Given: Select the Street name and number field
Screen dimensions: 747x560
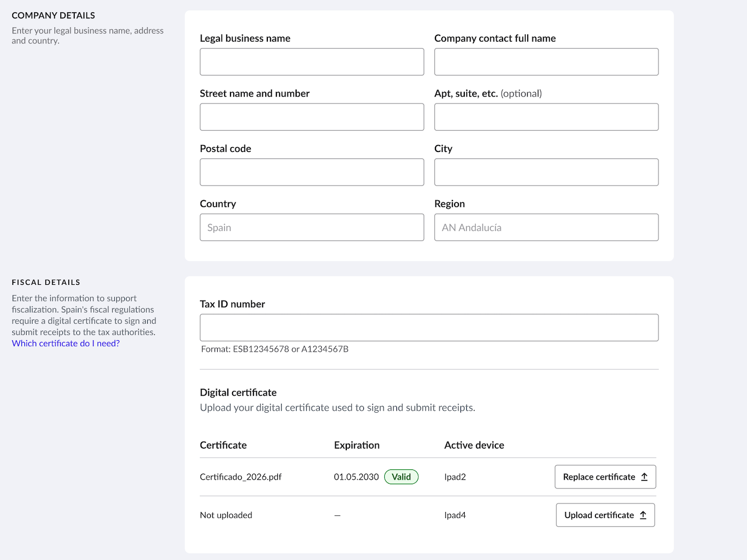Looking at the screenshot, I should 312,117.
